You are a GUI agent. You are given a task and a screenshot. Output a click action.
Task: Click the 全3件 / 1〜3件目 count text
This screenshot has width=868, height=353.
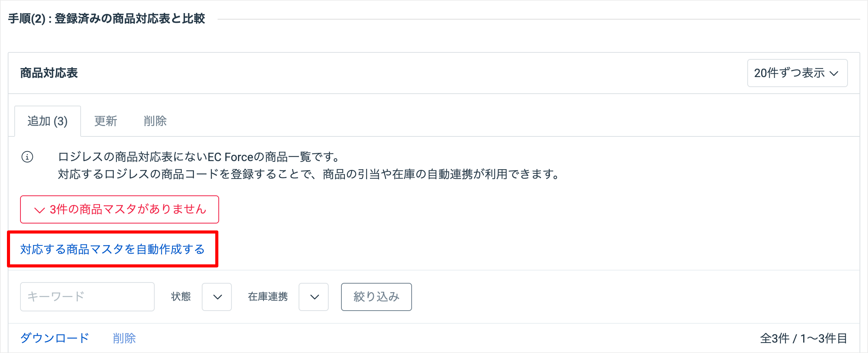[x=804, y=338]
